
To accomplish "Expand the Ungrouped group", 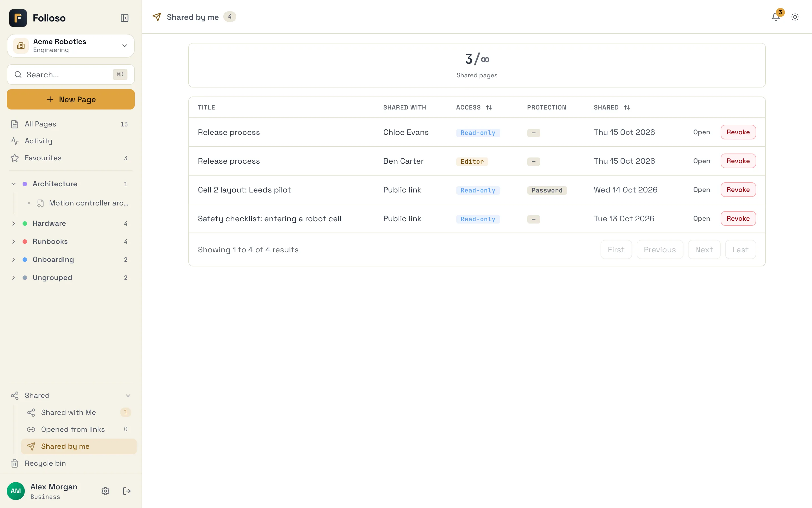I will tap(14, 277).
